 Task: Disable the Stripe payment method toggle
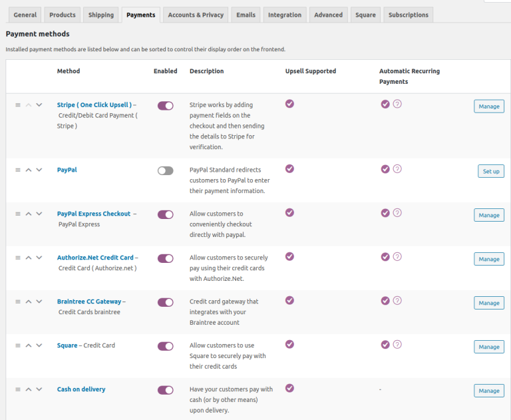166,106
